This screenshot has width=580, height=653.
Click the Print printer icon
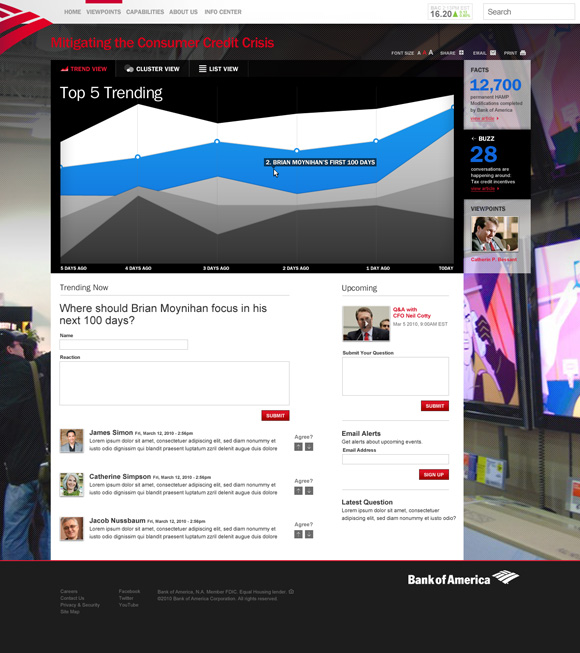523,52
